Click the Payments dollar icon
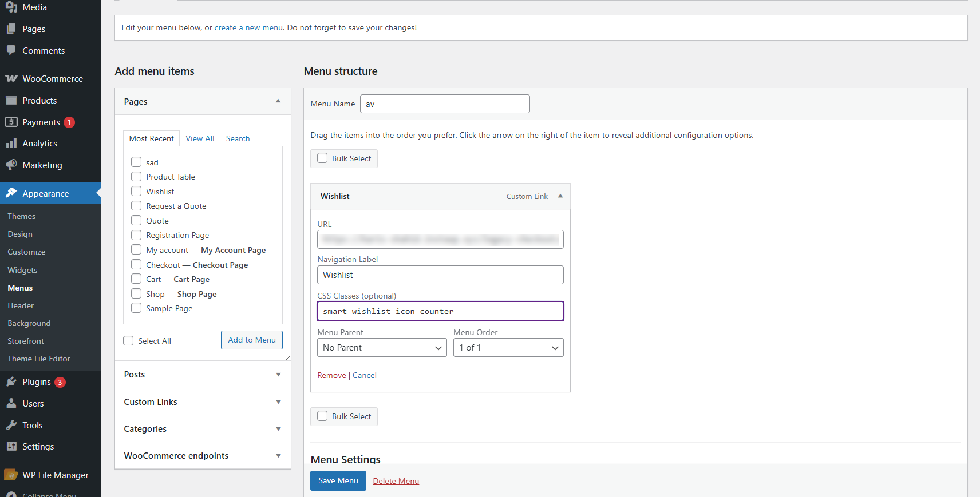Screen dimensions: 980x497 coord(11,122)
